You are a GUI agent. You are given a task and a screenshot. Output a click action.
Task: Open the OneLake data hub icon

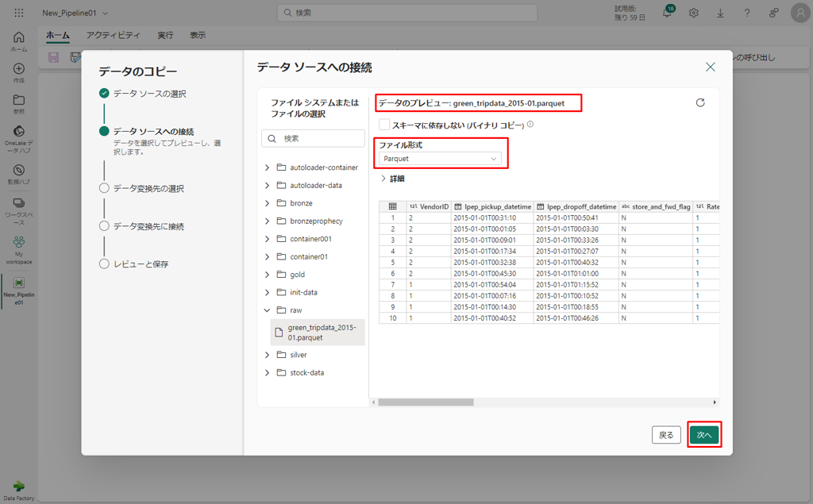[19, 139]
